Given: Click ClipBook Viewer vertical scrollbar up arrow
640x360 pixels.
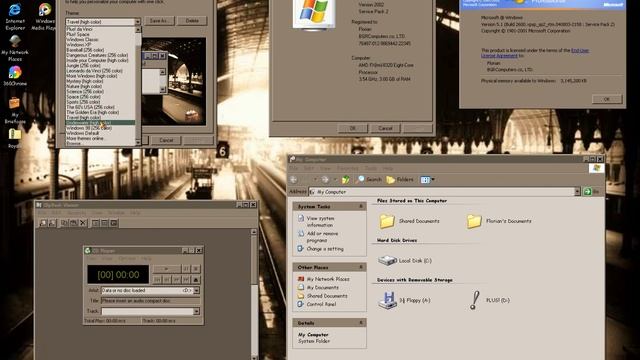Looking at the screenshot, I should coord(253,232).
